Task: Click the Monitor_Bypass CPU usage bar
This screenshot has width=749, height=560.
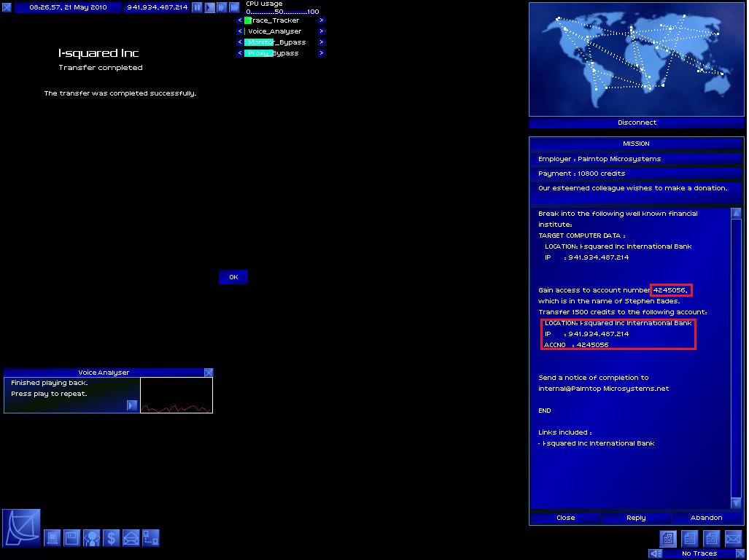Action: (x=280, y=42)
